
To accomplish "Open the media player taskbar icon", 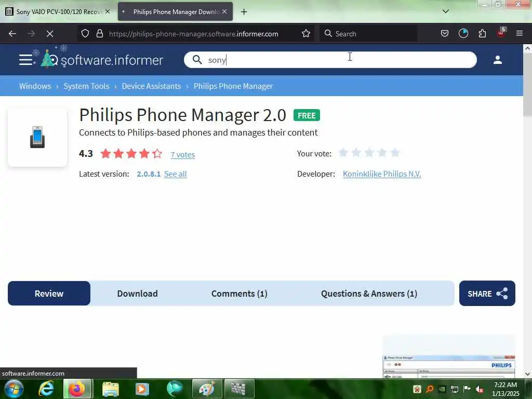I will [142, 389].
